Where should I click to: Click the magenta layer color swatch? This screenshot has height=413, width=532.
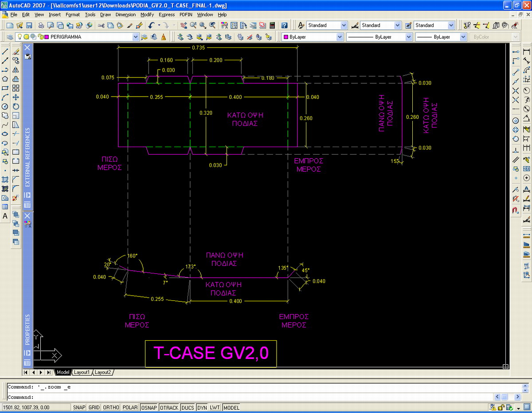pos(47,37)
